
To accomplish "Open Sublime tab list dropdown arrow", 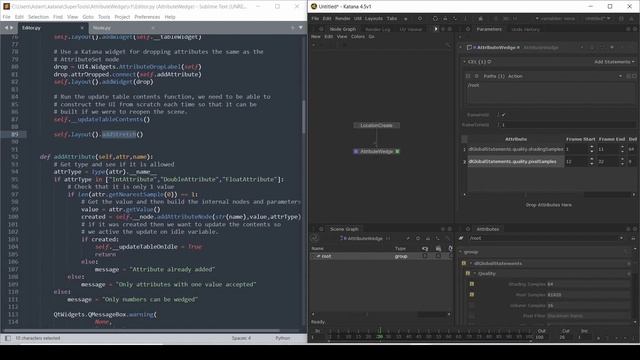I will 301,28.
